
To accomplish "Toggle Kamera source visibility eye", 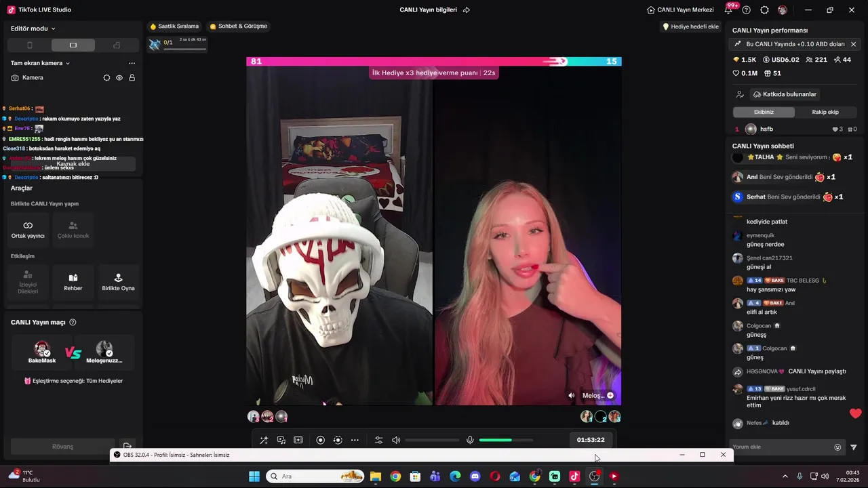I will 119,78.
